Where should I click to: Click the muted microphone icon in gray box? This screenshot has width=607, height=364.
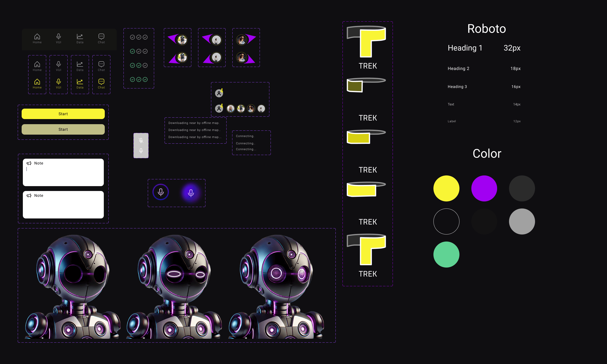tap(141, 140)
